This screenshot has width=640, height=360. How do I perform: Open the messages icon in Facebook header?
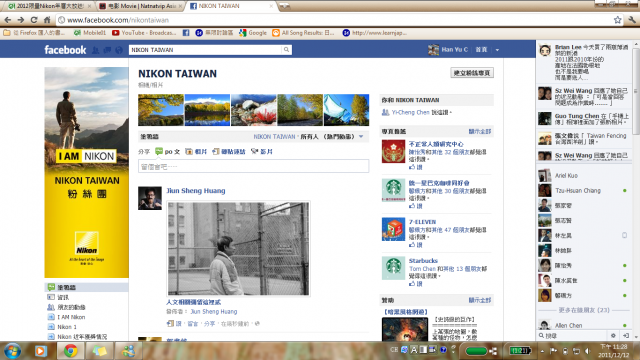click(107, 50)
